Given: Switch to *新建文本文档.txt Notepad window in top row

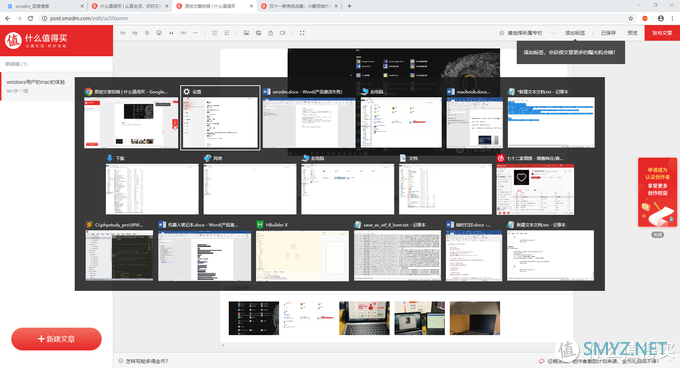Looking at the screenshot, I should [x=551, y=118].
